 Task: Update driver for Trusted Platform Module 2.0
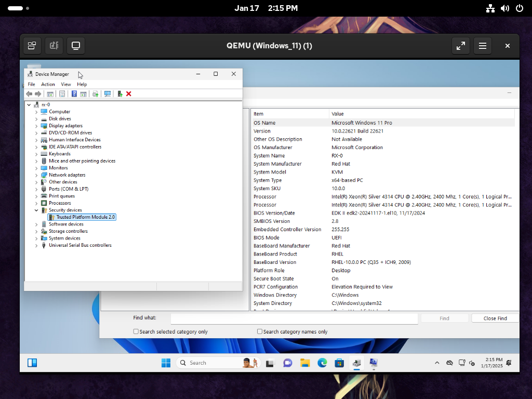(x=95, y=94)
